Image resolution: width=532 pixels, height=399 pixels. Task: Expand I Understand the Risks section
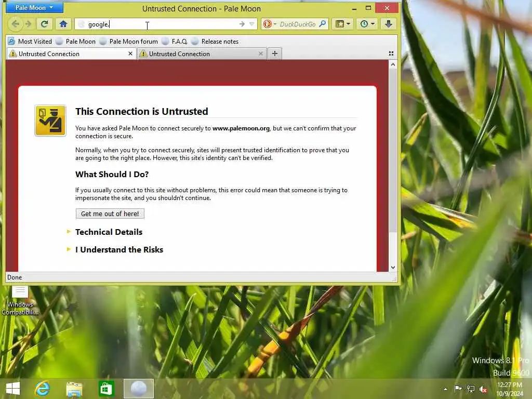click(119, 250)
